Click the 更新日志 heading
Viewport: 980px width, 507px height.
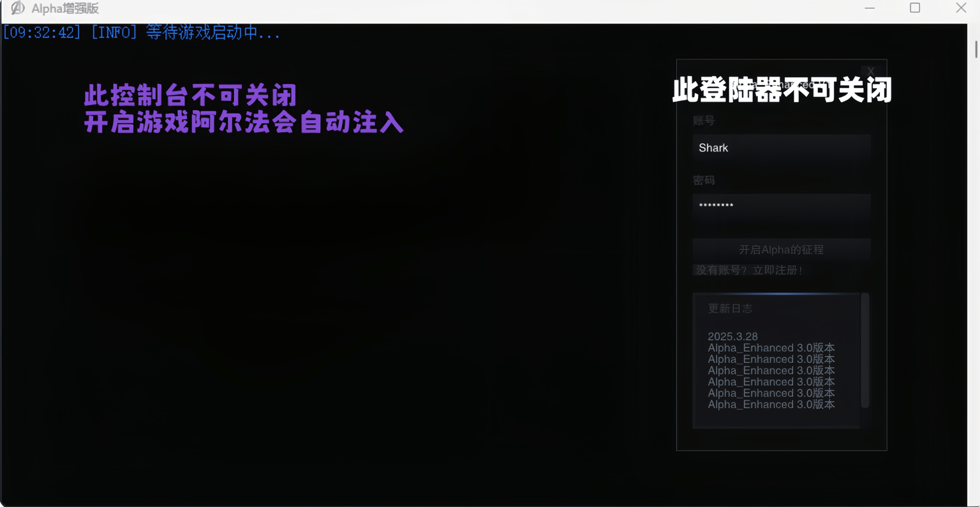pyautogui.click(x=730, y=308)
